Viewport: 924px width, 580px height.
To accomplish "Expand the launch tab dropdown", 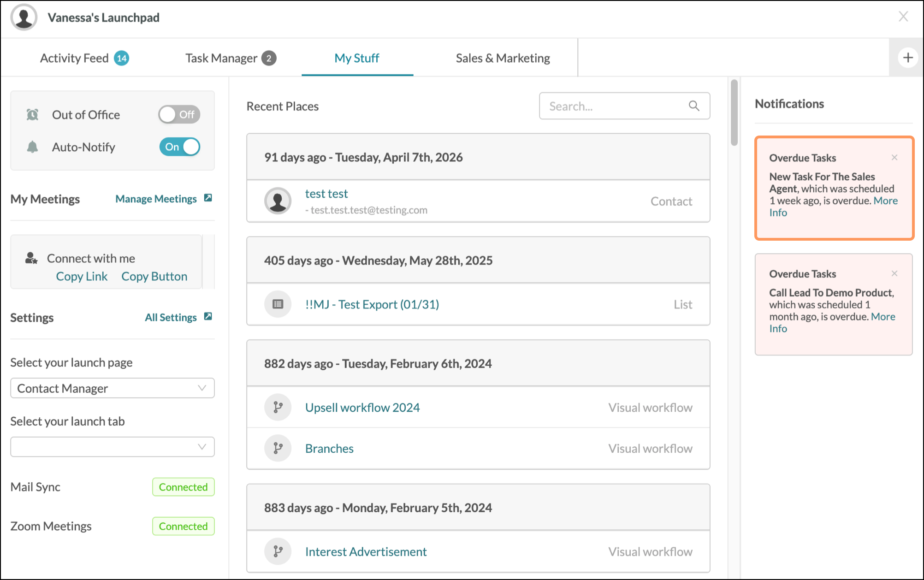I will pyautogui.click(x=113, y=447).
